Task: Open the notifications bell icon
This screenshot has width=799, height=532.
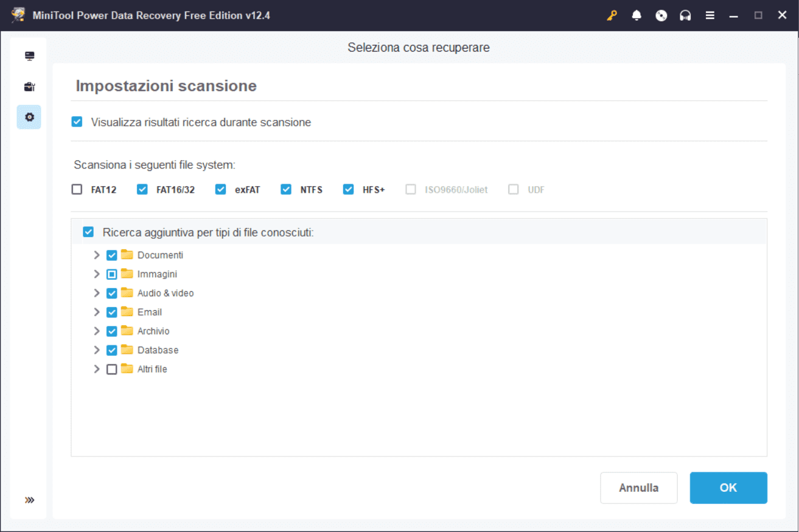Action: point(637,16)
